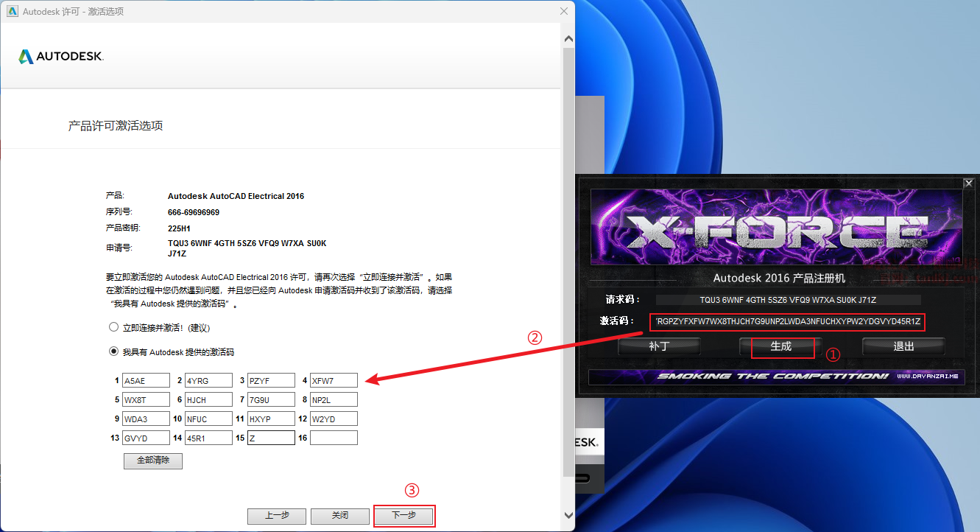980x532 pixels.
Task: Click the '激活码' text field in the keygen
Action: click(x=788, y=321)
